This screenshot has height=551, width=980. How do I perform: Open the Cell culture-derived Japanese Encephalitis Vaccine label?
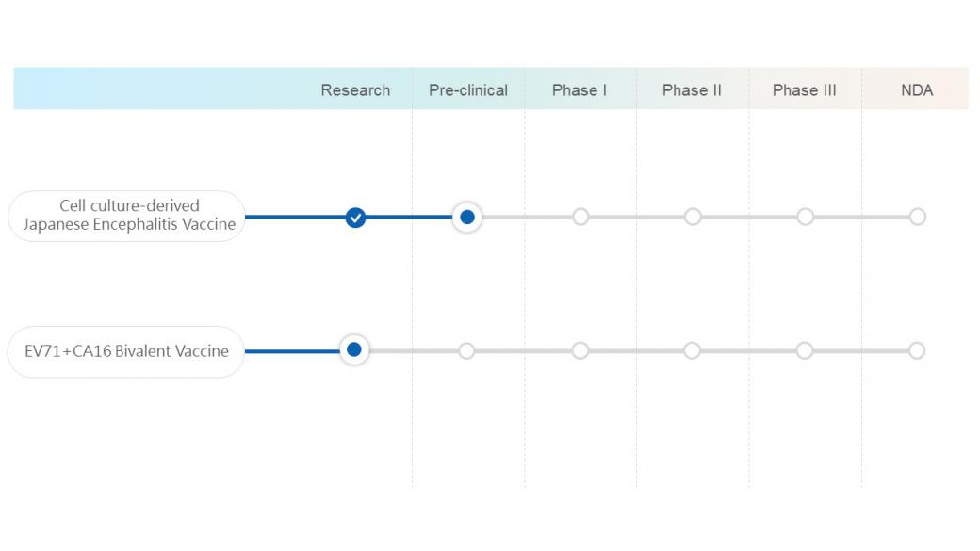tap(127, 216)
